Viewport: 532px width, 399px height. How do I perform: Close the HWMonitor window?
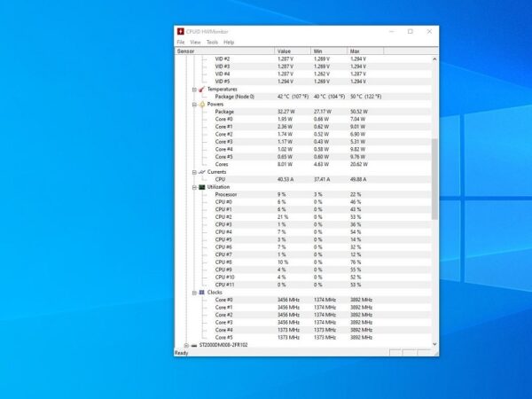tap(429, 32)
